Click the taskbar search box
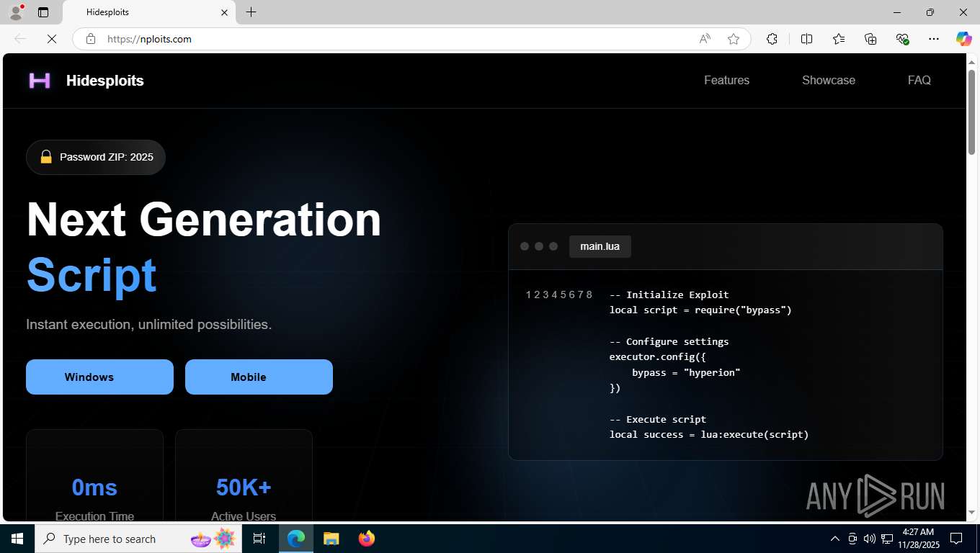Screen dimensions: 980x553 tap(139, 539)
